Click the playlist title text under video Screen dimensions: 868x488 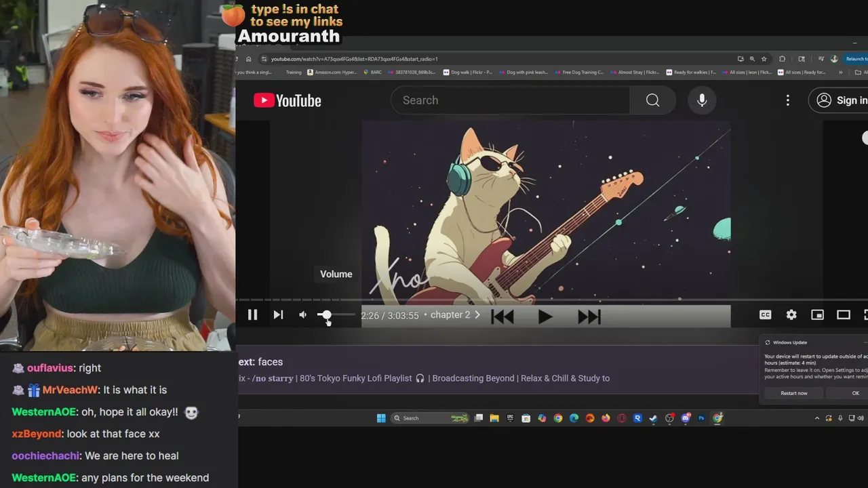(424, 378)
